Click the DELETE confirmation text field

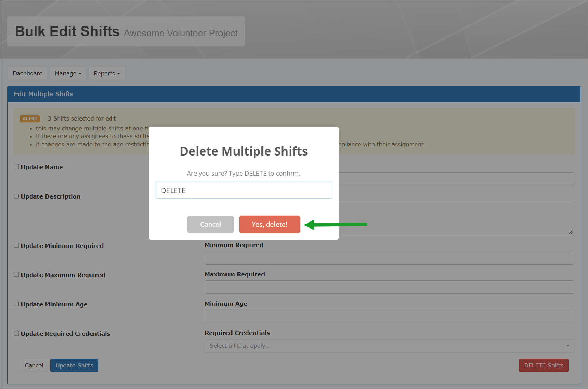(243, 190)
